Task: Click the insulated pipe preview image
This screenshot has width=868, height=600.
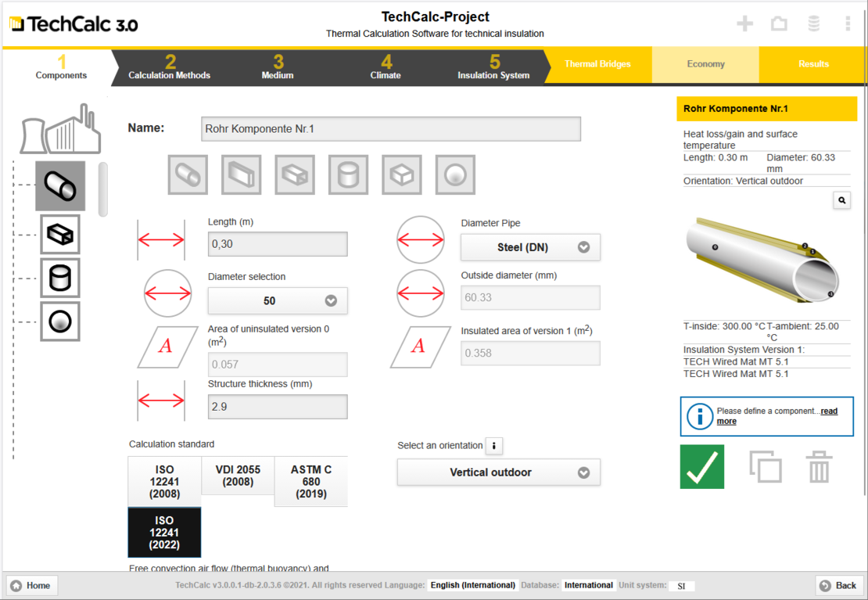Action: click(x=762, y=259)
